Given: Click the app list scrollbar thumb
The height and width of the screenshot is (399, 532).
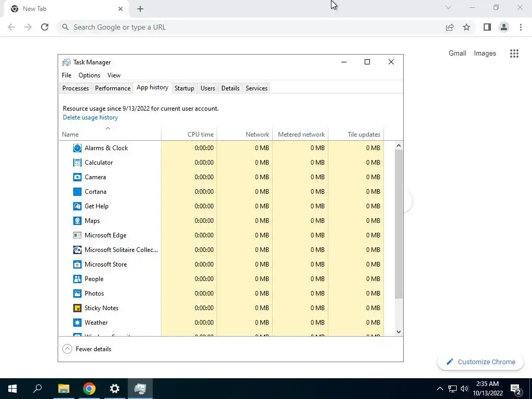Looking at the screenshot, I should coord(398,224).
